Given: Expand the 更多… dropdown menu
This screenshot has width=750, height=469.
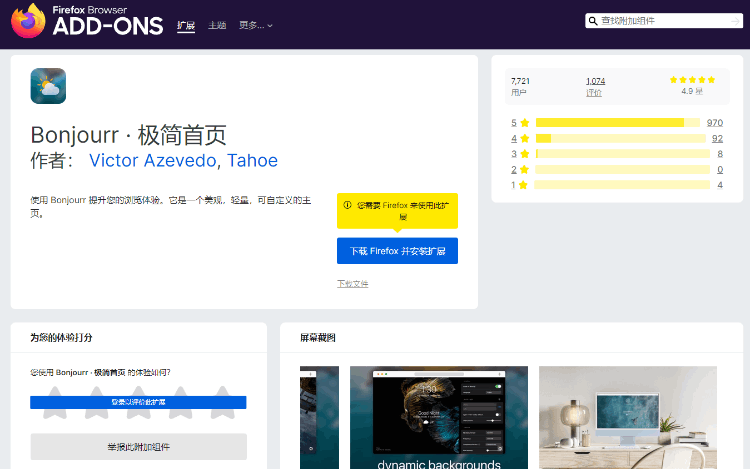Looking at the screenshot, I should [255, 25].
